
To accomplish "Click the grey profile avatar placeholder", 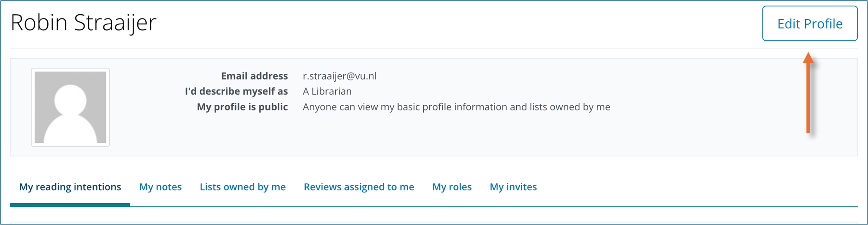I will click(x=70, y=107).
